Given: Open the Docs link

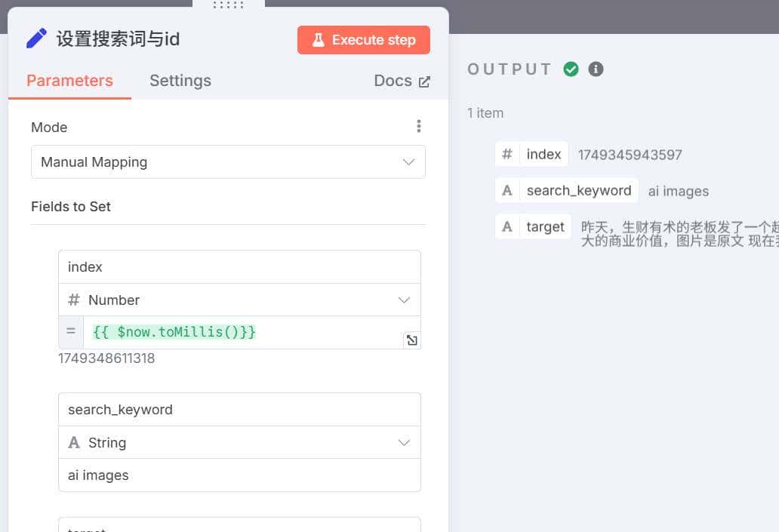Looking at the screenshot, I should tap(394, 80).
